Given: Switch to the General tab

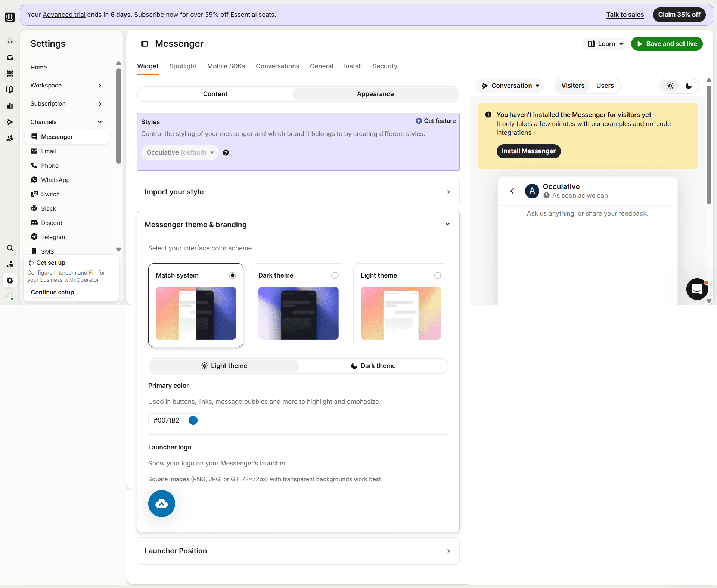Looking at the screenshot, I should (x=322, y=66).
